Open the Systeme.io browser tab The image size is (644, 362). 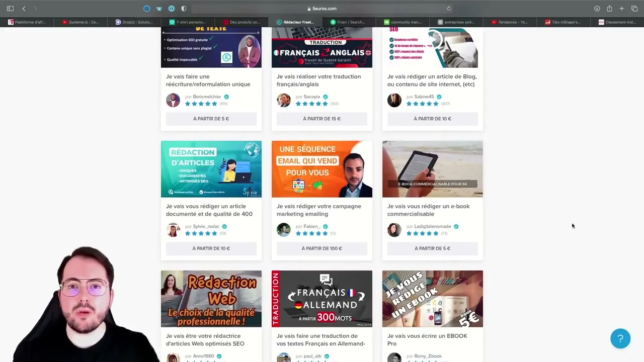(80, 22)
